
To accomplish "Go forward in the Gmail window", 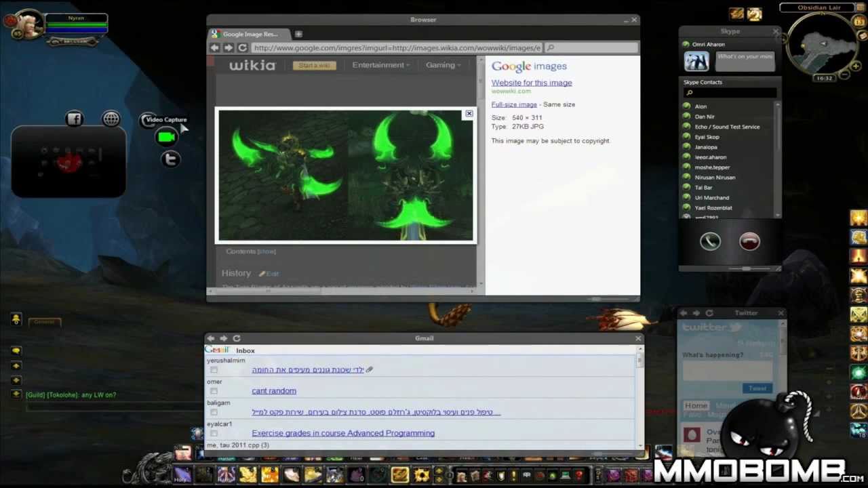I will pyautogui.click(x=223, y=338).
